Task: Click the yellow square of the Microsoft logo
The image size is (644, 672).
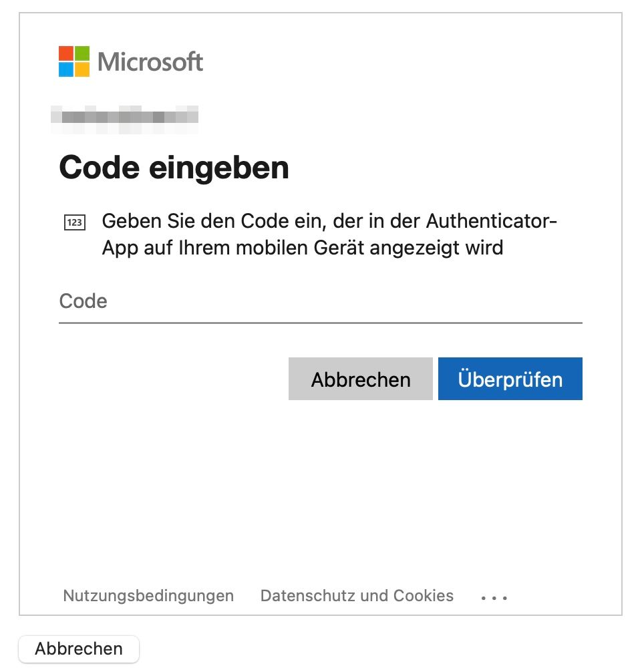Action: tap(82, 69)
